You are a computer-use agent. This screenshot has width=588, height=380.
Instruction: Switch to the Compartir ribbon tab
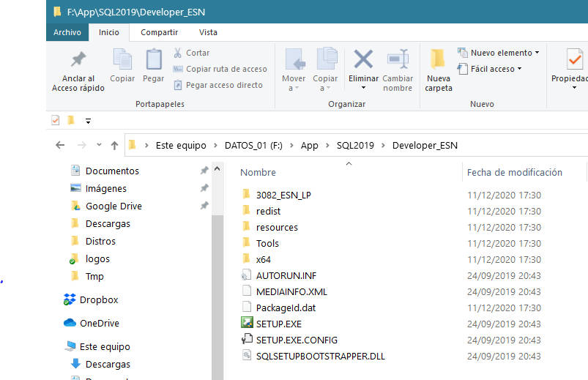[x=160, y=32]
